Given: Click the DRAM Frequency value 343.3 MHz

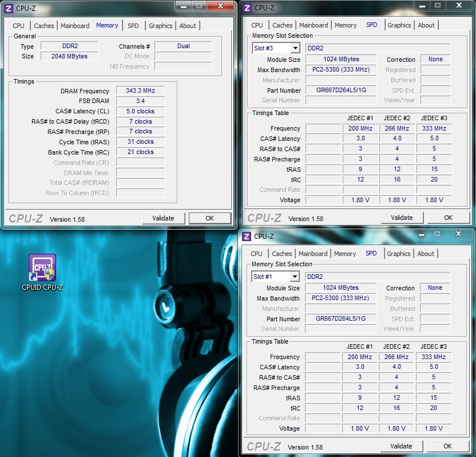Looking at the screenshot, I should [x=141, y=90].
